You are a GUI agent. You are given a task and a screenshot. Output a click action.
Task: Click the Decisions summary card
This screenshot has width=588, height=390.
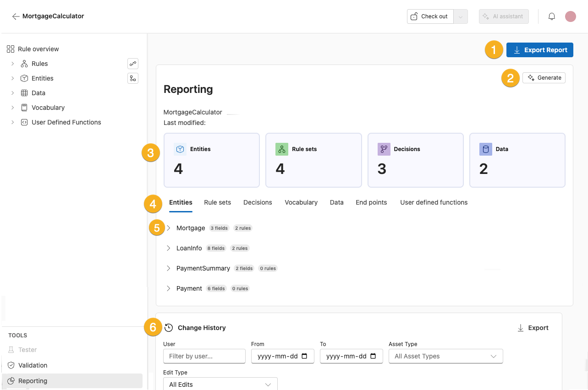(x=416, y=160)
